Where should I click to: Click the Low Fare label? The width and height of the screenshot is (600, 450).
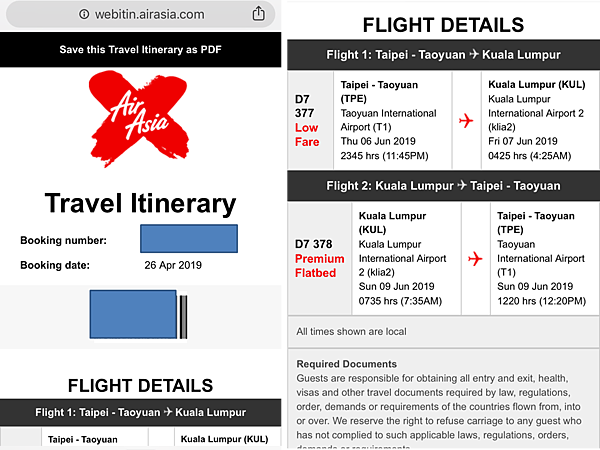click(x=306, y=135)
